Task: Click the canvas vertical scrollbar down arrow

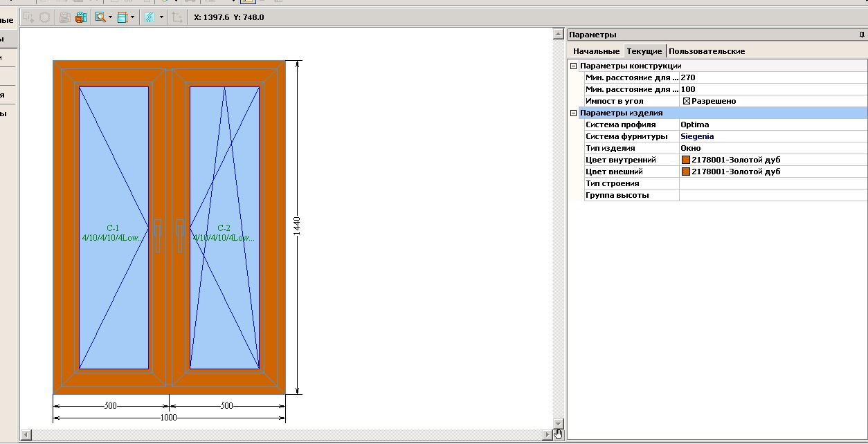Action: pos(559,423)
